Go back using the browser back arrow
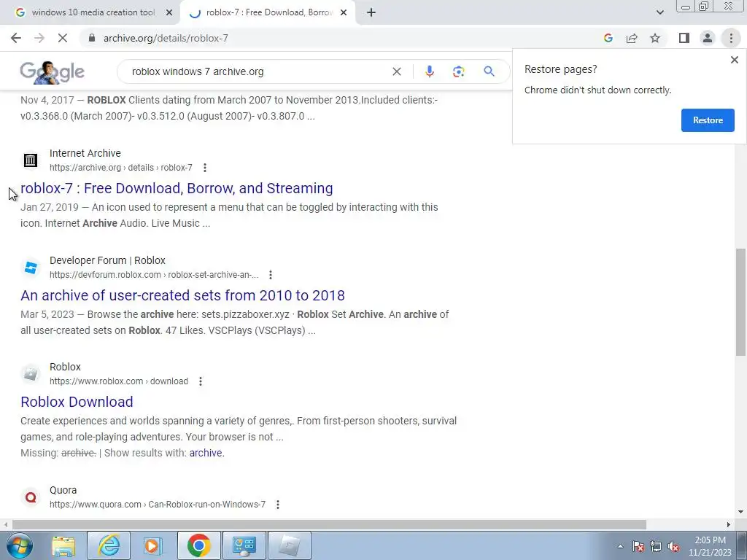Viewport: 747px width, 560px height. point(16,38)
